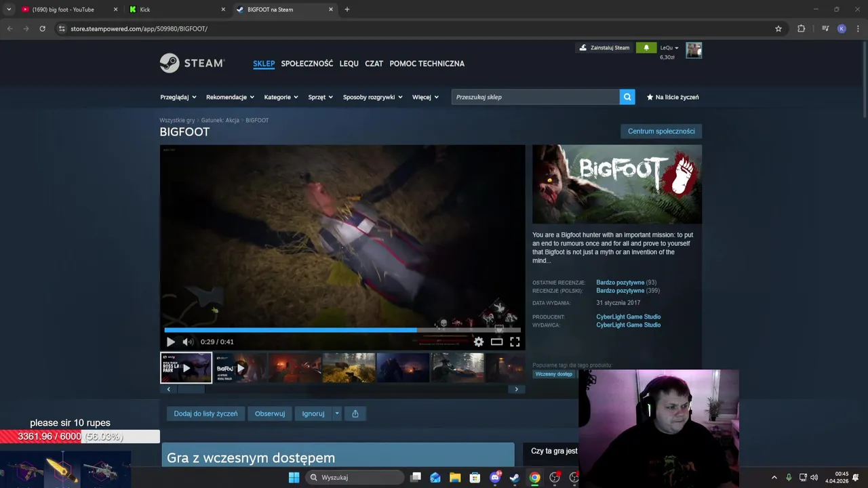This screenshot has height=488, width=868.
Task: Click Zainstaluj Steam button
Action: point(604,47)
